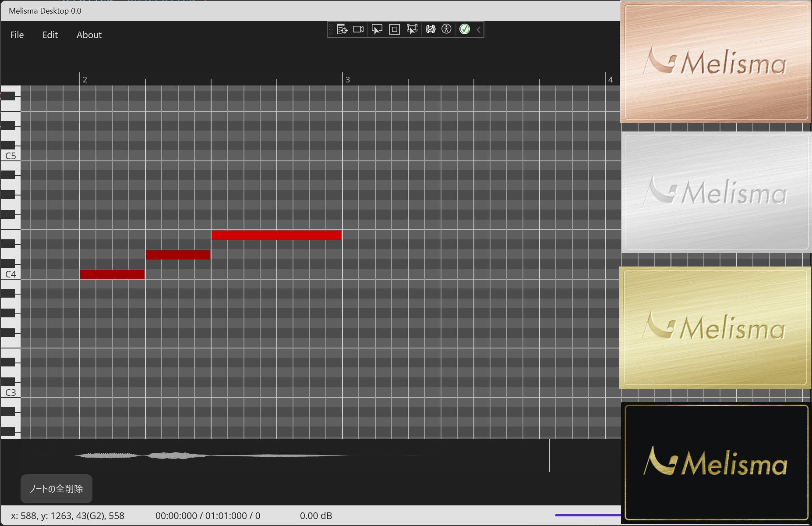Viewport: 812px width, 526px height.
Task: Click the green checkmark hot reload status
Action: click(465, 29)
